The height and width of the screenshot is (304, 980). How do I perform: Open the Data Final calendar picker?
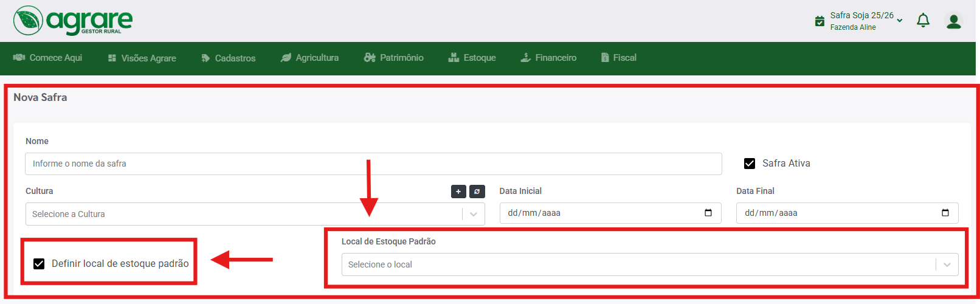click(x=945, y=213)
